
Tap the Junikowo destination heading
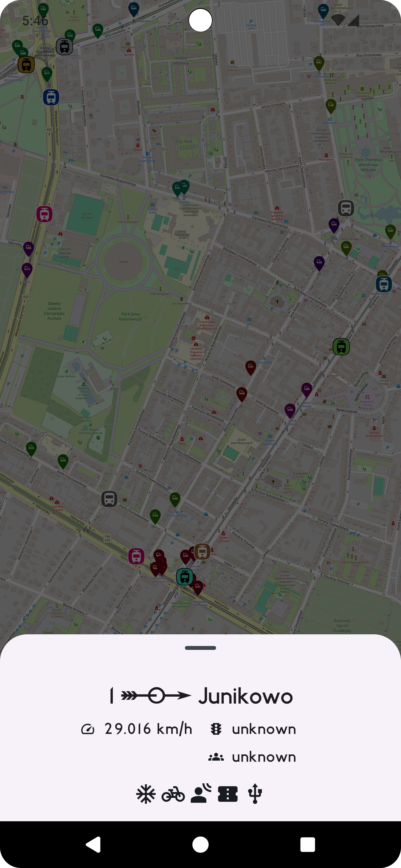tap(245, 696)
